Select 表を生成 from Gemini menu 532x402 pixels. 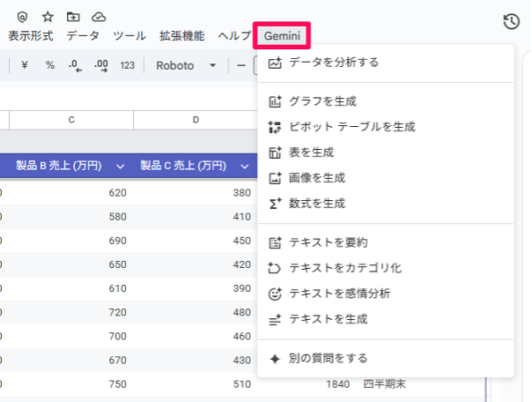386,153
